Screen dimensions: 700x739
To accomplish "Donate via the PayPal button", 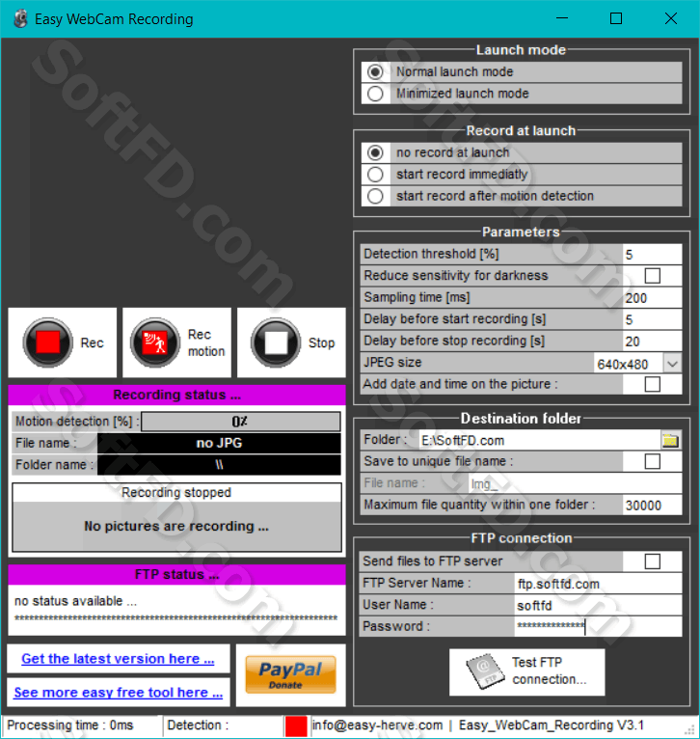I will [290, 674].
